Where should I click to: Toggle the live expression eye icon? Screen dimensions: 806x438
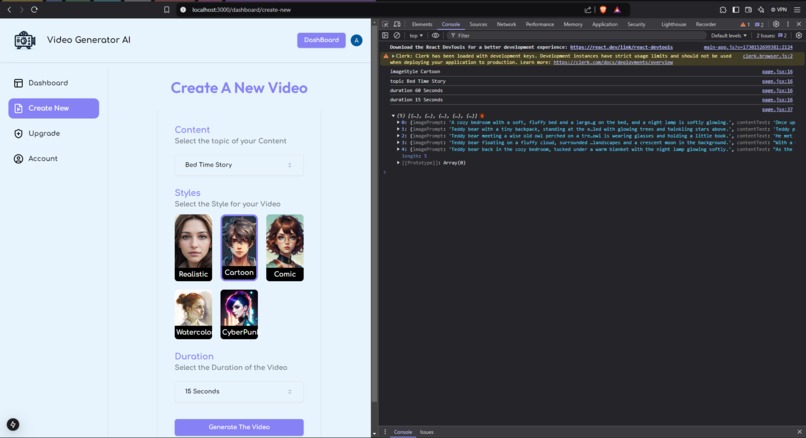click(x=435, y=35)
